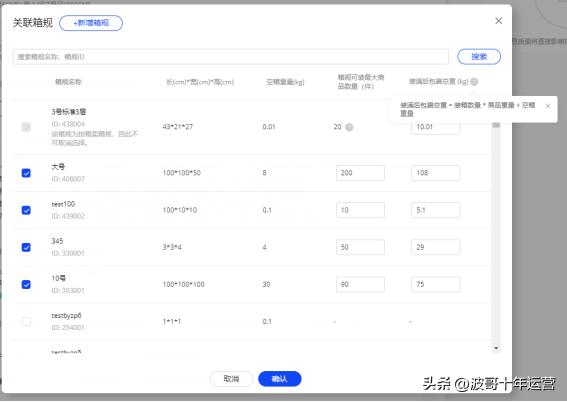Click the search box for 箱规名称 or ID
The image size is (567, 402).
point(231,57)
